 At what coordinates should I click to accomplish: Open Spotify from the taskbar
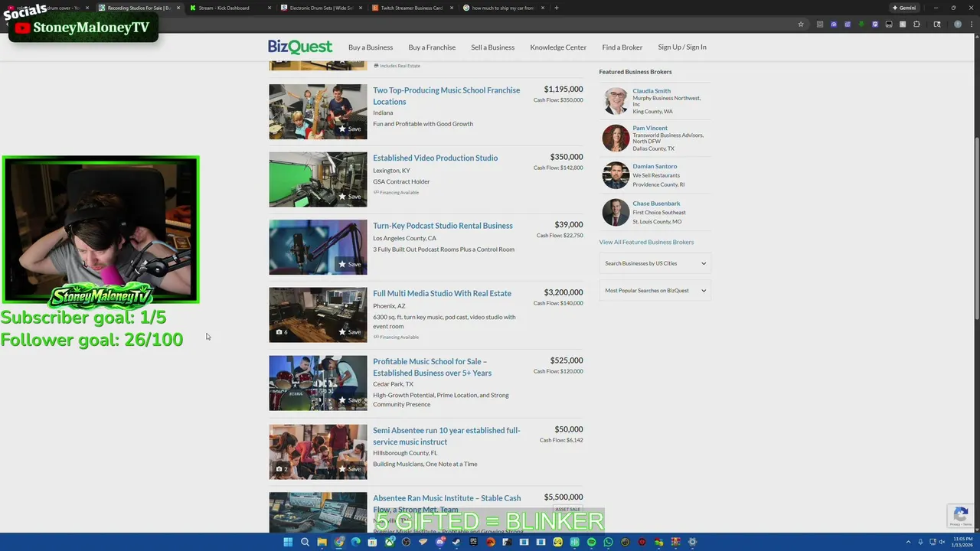click(x=591, y=542)
